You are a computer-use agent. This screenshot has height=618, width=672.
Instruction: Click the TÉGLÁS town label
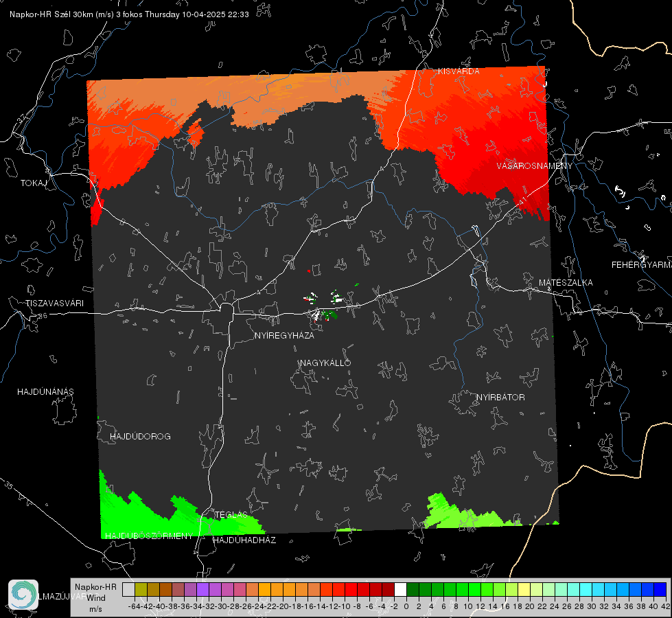pyautogui.click(x=231, y=515)
